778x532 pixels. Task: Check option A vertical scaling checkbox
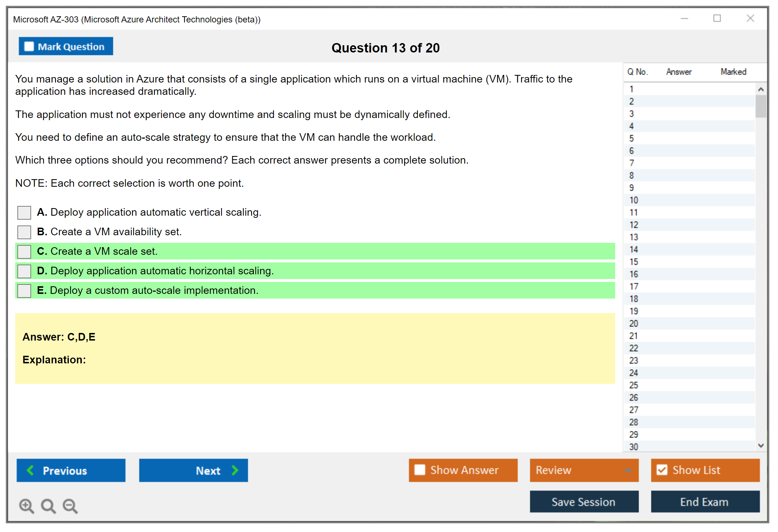24,212
